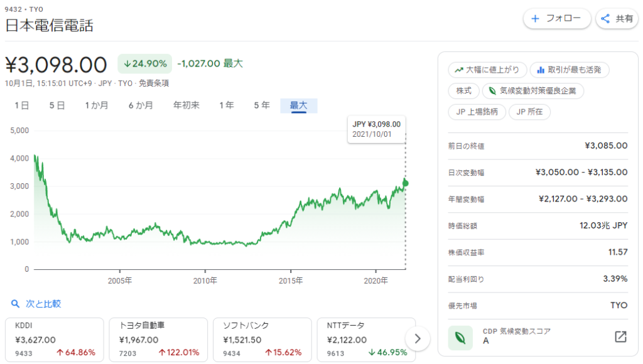Select the 最大 time range tab
This screenshot has width=643, height=364.
point(298,105)
